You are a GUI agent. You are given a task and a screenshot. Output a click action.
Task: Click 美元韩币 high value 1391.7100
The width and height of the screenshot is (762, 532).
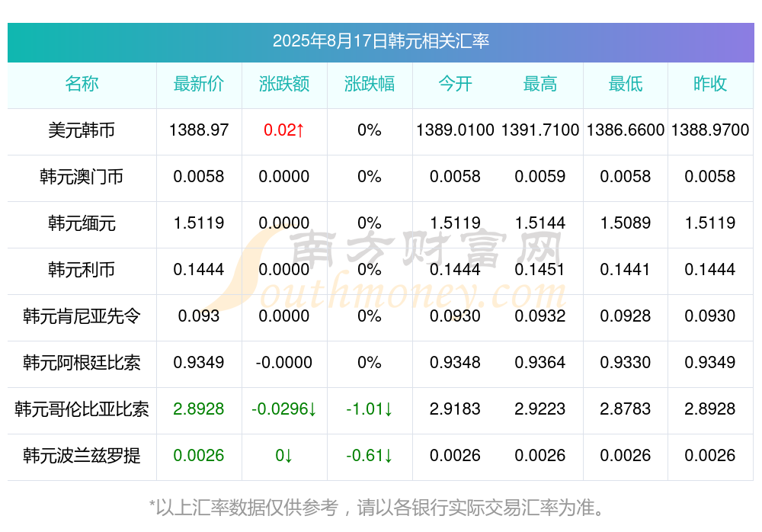tap(540, 130)
